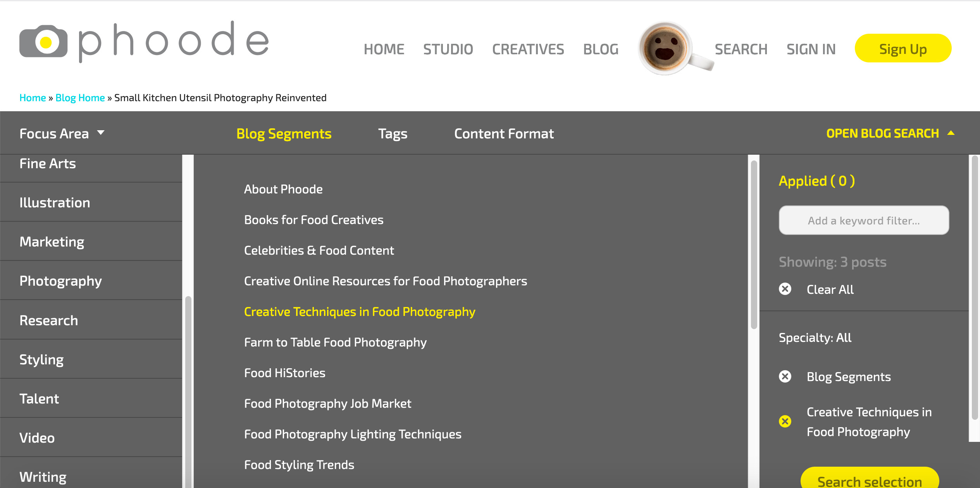
Task: Select Illustration focus area
Action: click(x=91, y=202)
